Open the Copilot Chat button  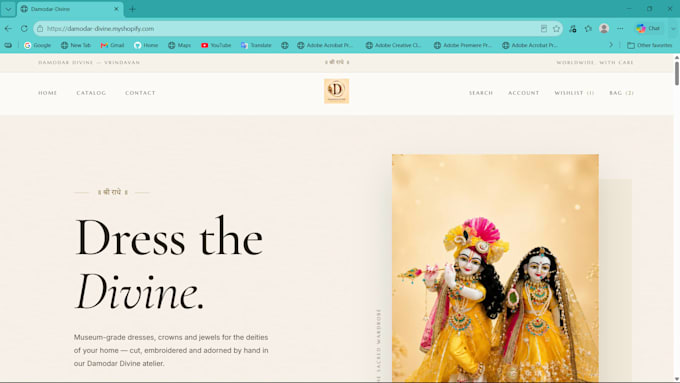click(648, 29)
